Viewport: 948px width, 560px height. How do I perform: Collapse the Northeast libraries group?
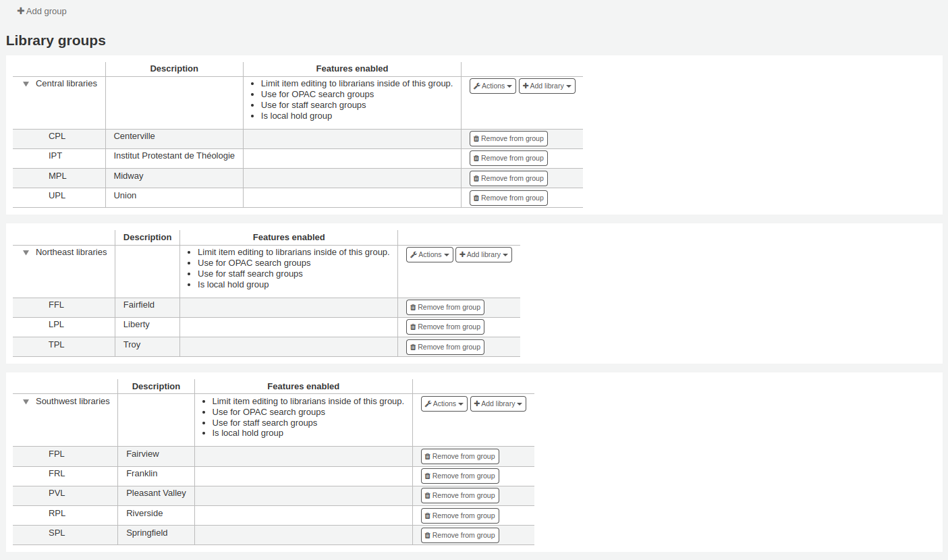pos(26,252)
